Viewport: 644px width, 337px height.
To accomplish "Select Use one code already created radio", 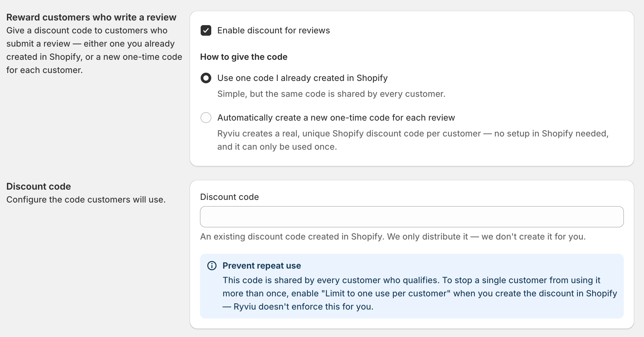I will 206,78.
